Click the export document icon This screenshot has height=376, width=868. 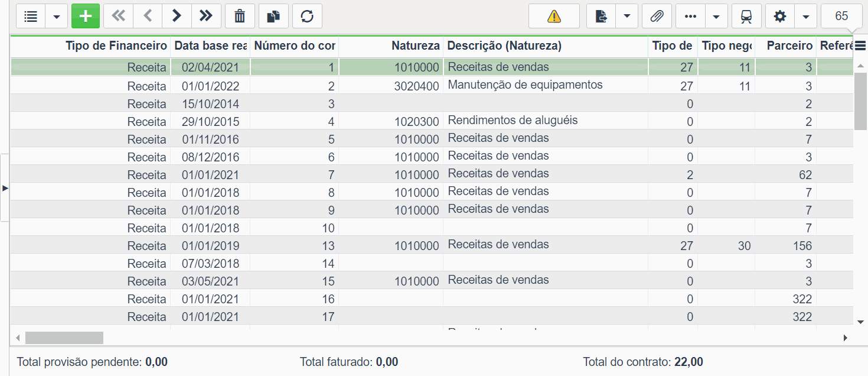pos(601,16)
